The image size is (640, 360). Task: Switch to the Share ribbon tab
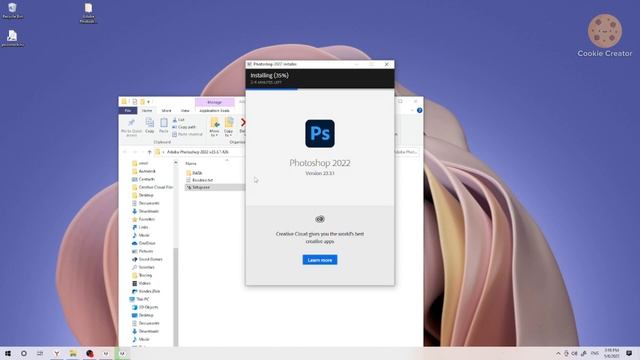click(x=167, y=111)
